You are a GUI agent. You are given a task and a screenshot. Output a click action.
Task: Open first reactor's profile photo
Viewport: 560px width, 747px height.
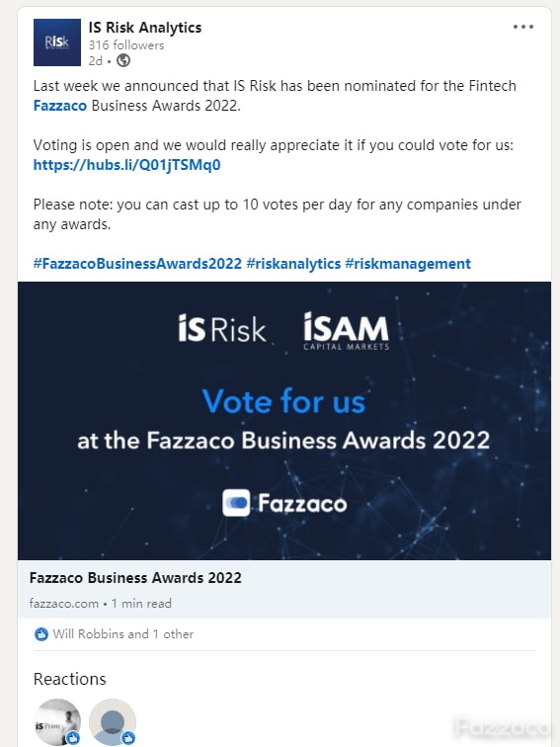pos(57,721)
